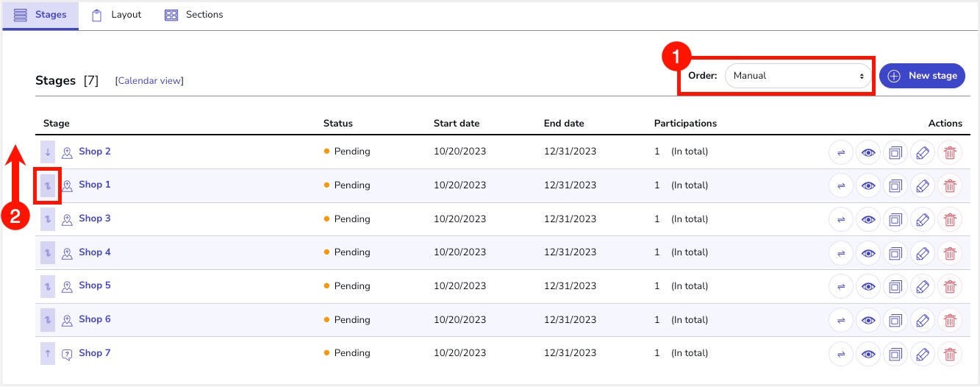
Task: Open the Shop 5 stage name link
Action: point(95,285)
